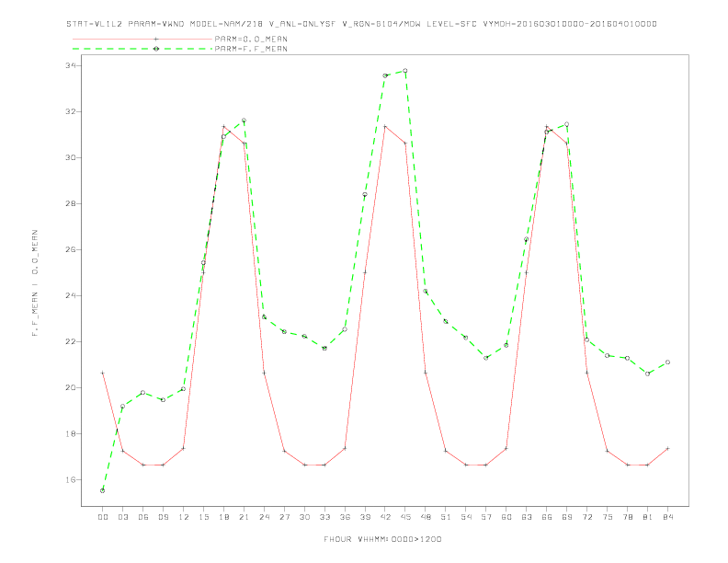Screen dimensions: 728x563
Task: Click x-axis tick label 51
Action: point(446,517)
